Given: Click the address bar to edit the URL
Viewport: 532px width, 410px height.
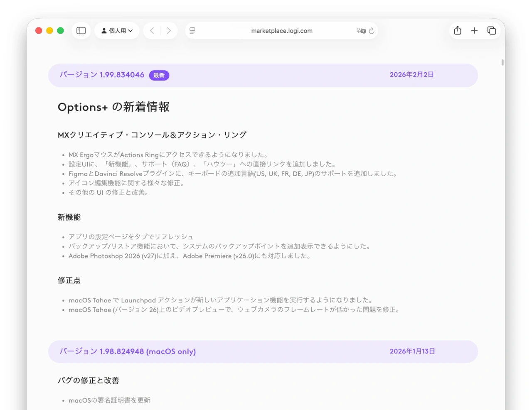Looking at the screenshot, I should coord(281,30).
